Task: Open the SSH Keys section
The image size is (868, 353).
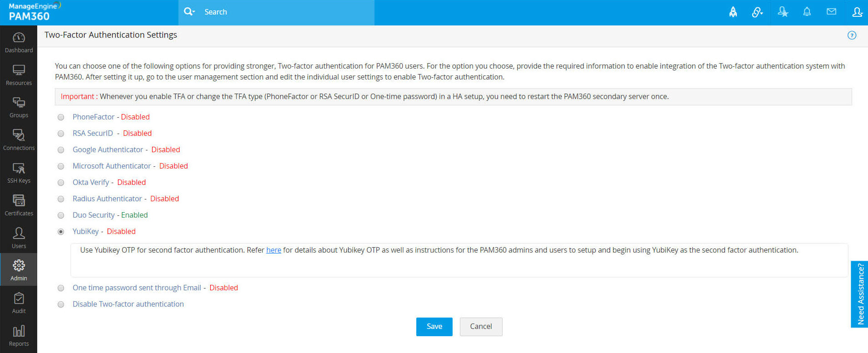Action: (19, 173)
